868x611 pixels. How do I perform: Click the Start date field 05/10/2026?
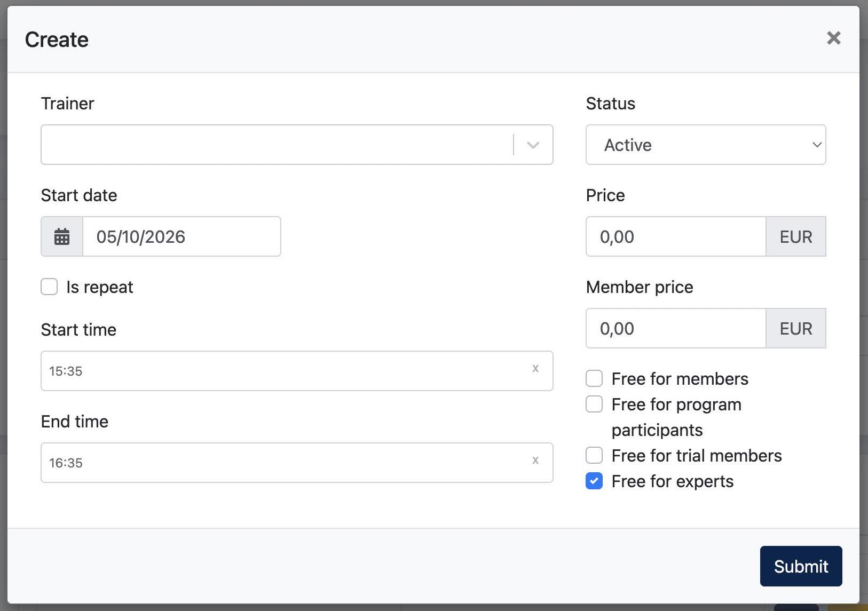[x=182, y=236]
